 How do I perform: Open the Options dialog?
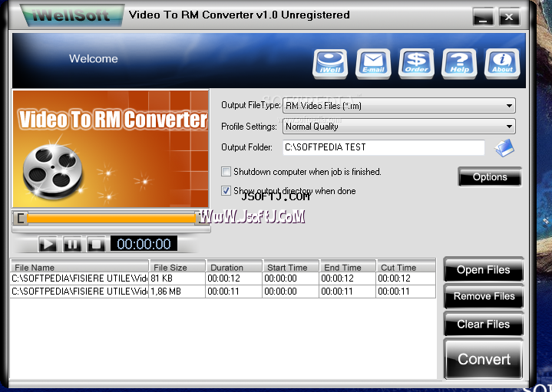pyautogui.click(x=490, y=176)
